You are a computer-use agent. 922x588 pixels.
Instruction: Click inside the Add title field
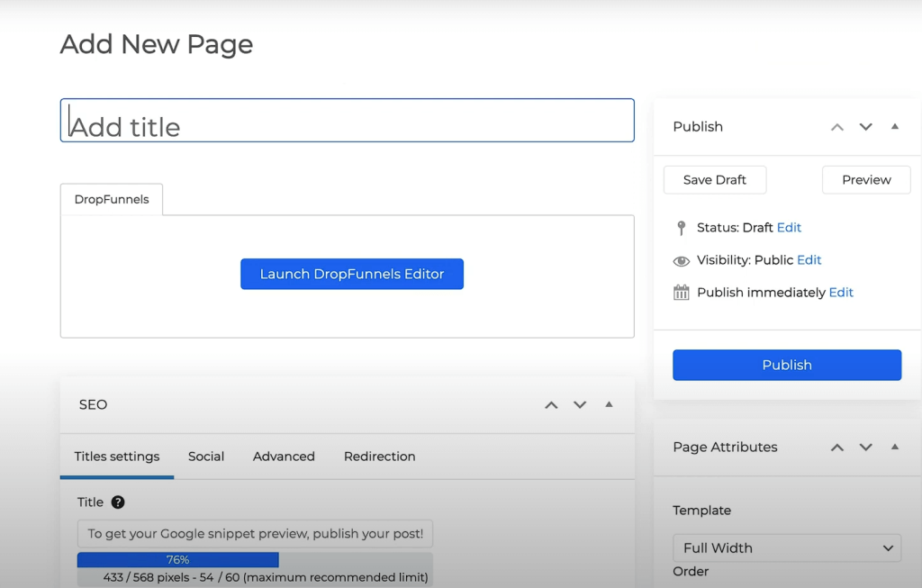coord(347,120)
